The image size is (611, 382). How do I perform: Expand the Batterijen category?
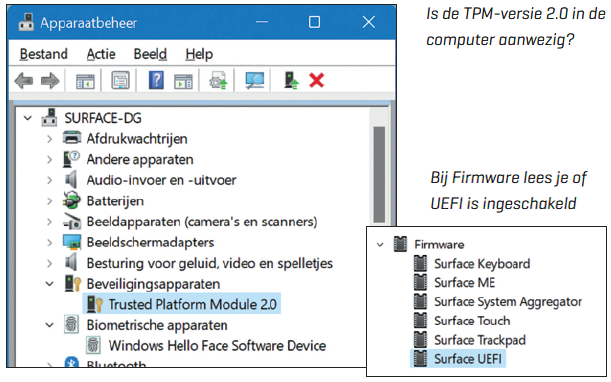[x=49, y=201]
